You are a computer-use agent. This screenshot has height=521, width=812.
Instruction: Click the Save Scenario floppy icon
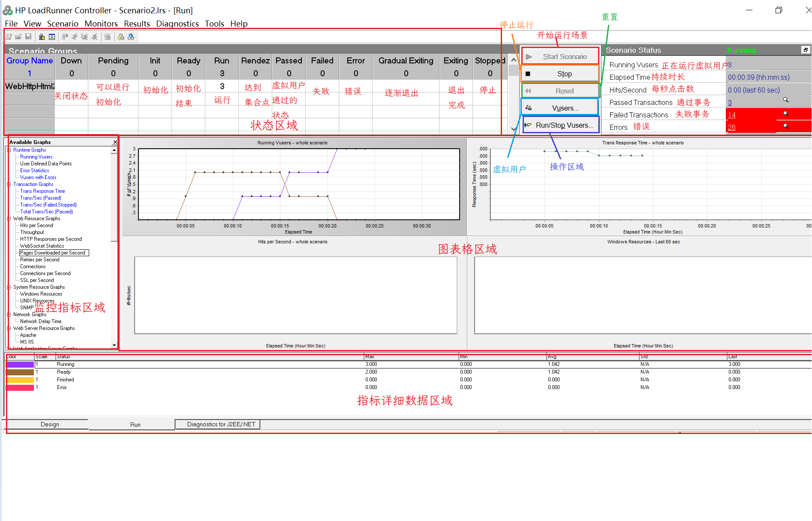click(28, 37)
